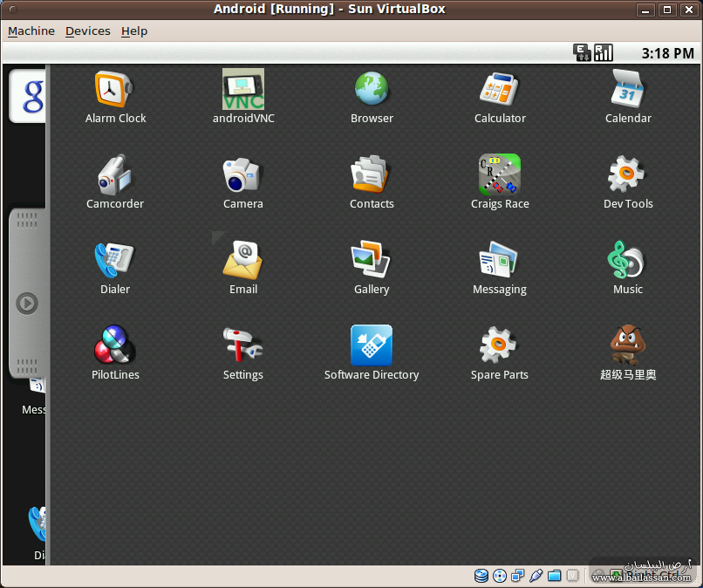Tap the Google search widget
Screen dimensions: 703x588
(x=28, y=96)
